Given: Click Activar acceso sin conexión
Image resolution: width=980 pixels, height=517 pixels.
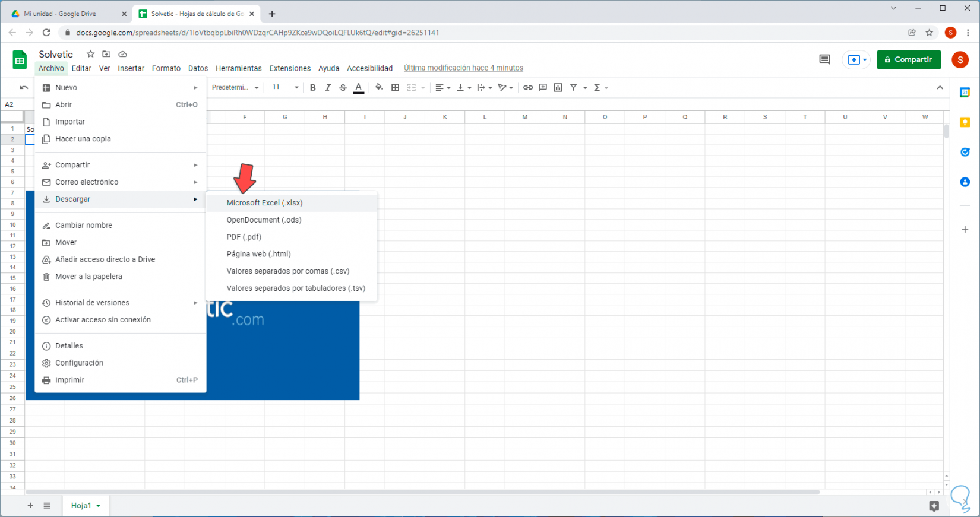Looking at the screenshot, I should coord(121,320).
